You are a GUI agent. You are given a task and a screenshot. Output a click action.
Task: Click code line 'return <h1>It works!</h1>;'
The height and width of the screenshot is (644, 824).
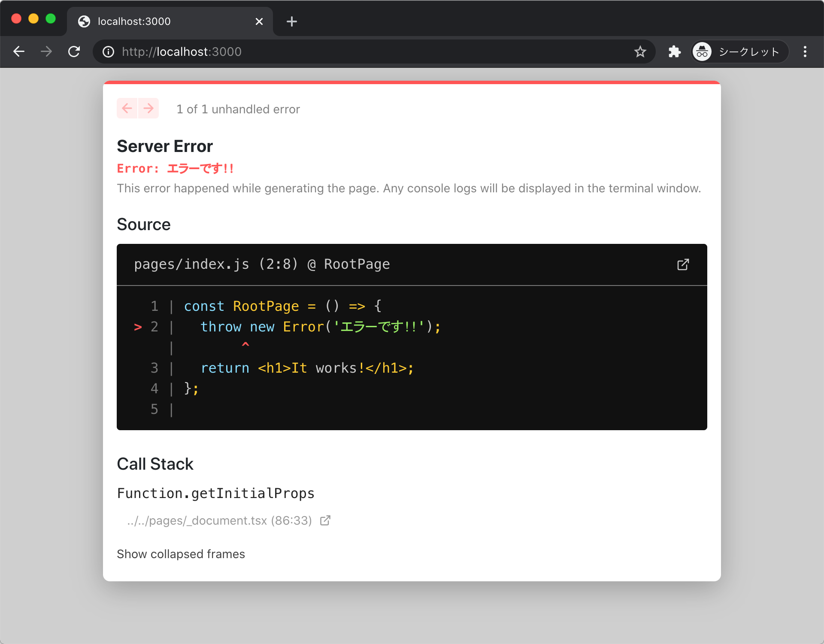pyautogui.click(x=307, y=368)
